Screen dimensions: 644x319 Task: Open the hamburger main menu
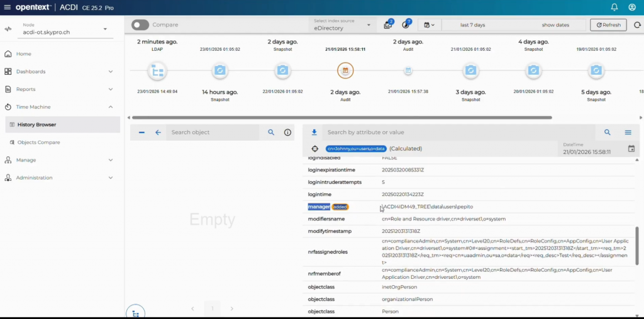click(x=8, y=8)
